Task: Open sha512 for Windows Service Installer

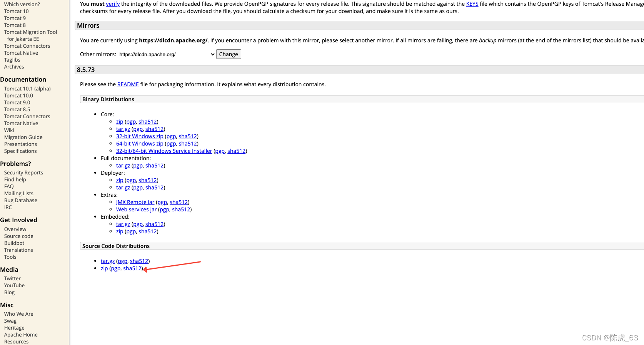Action: [x=236, y=151]
